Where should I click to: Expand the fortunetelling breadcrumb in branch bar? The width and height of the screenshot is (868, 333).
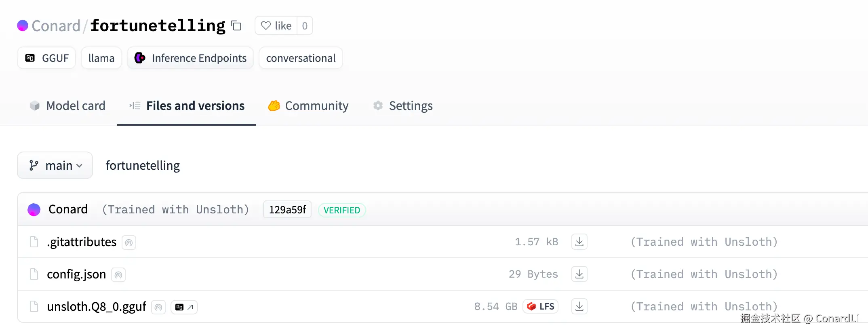point(143,165)
